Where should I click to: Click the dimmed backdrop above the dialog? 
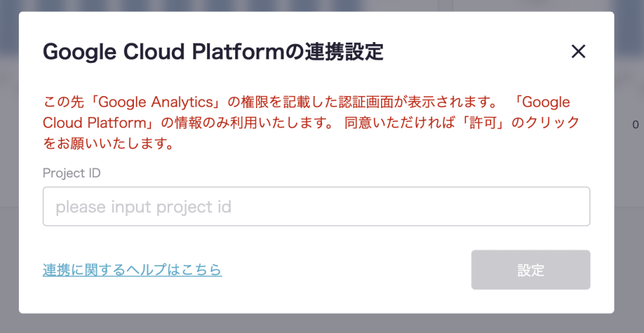pos(314,5)
